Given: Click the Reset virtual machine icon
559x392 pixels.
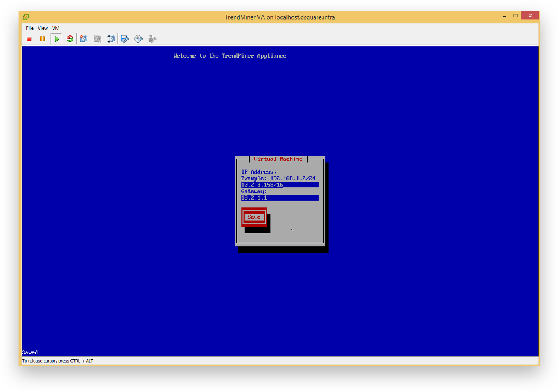Looking at the screenshot, I should click(x=70, y=39).
